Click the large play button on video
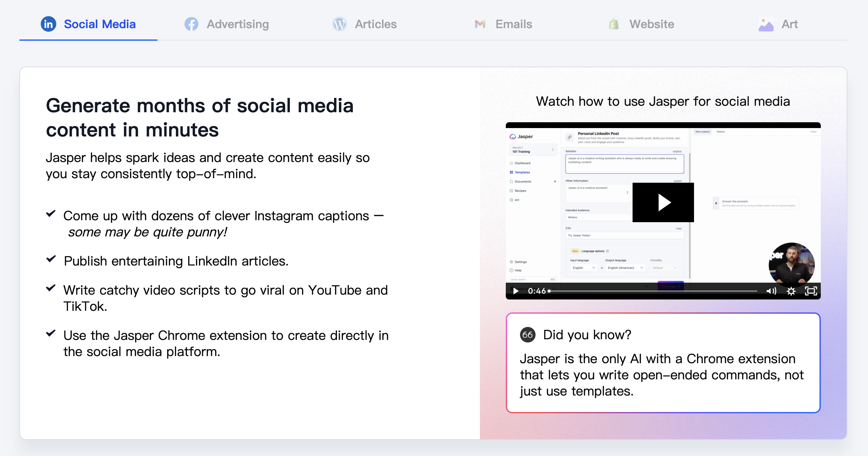Image resolution: width=868 pixels, height=456 pixels. 663,202
